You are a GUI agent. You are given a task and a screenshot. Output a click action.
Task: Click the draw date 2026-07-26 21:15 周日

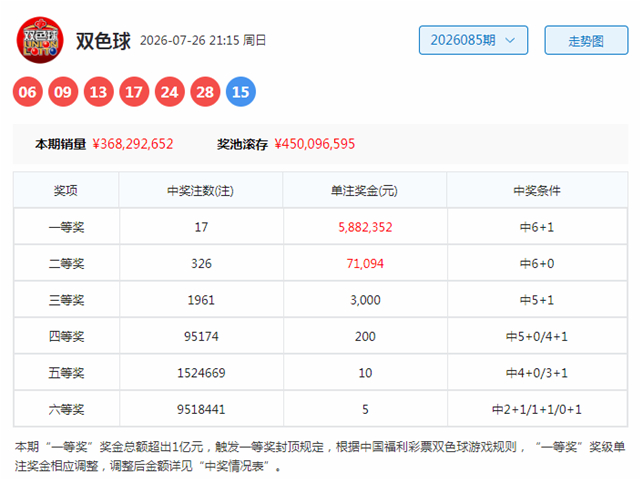[203, 40]
